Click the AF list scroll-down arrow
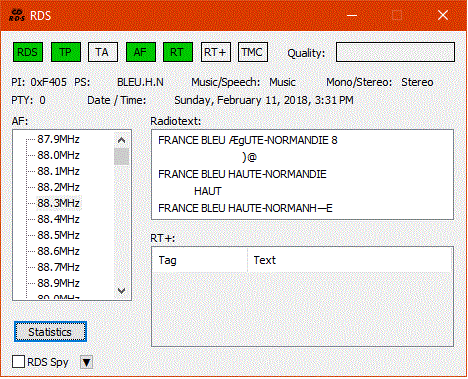This screenshot has width=468, height=379. [121, 291]
